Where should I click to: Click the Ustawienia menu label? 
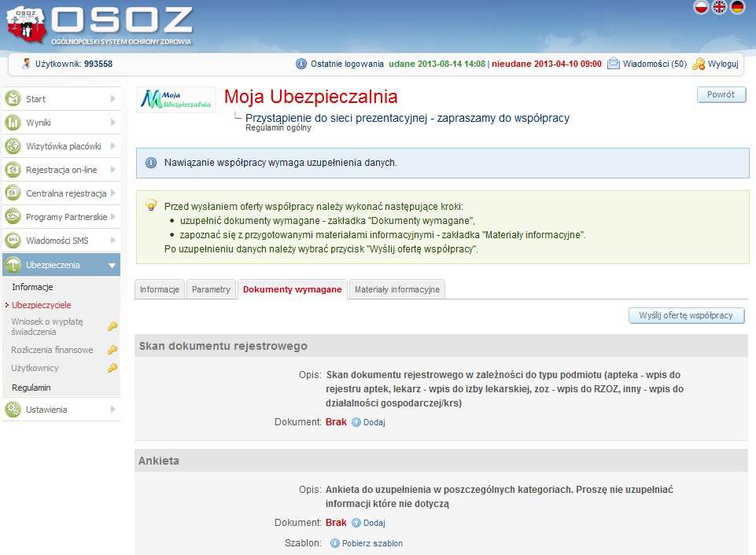click(46, 410)
